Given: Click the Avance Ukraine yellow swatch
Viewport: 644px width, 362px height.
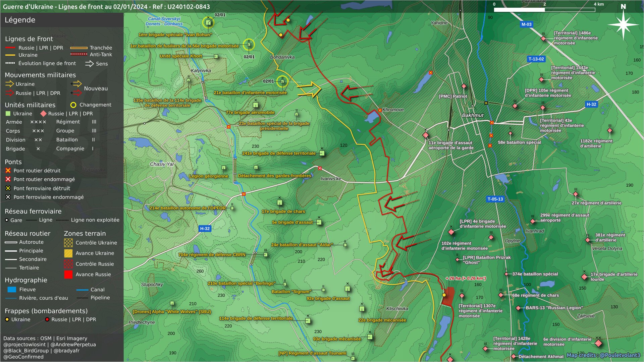Looking at the screenshot, I should click(x=68, y=253).
